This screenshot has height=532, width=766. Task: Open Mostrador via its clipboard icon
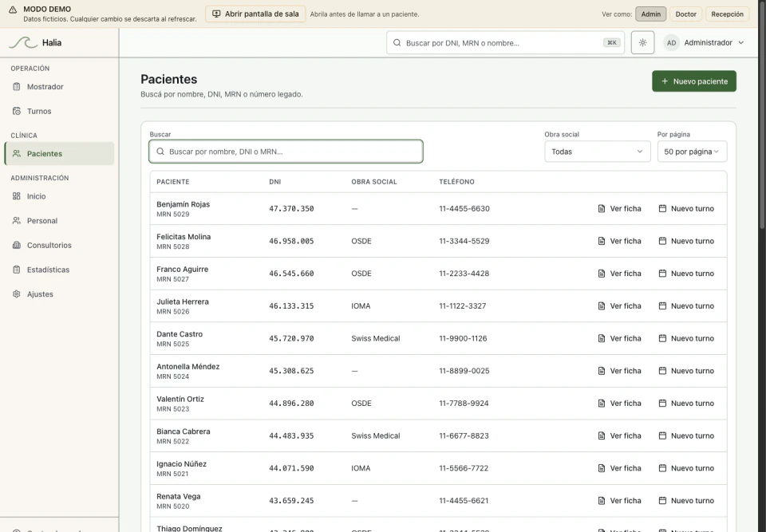pyautogui.click(x=17, y=86)
